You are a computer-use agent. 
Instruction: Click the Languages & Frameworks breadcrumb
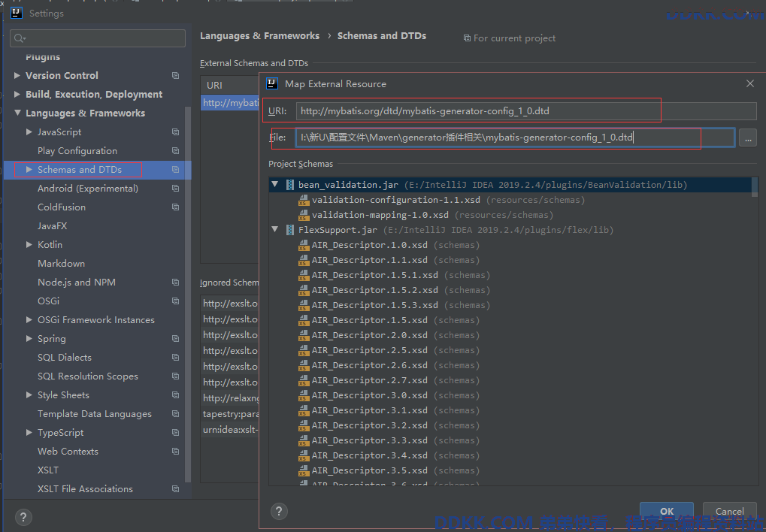coord(259,35)
